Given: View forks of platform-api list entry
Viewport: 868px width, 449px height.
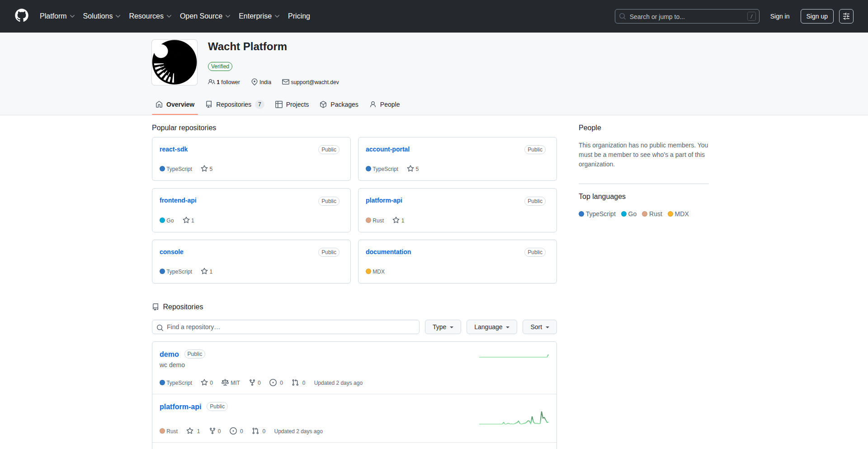Looking at the screenshot, I should click(215, 431).
